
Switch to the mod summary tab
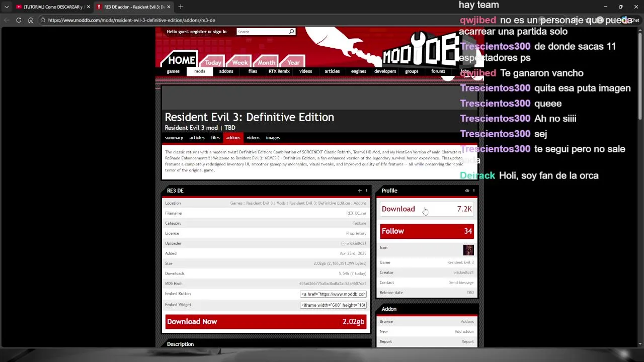[x=174, y=138]
